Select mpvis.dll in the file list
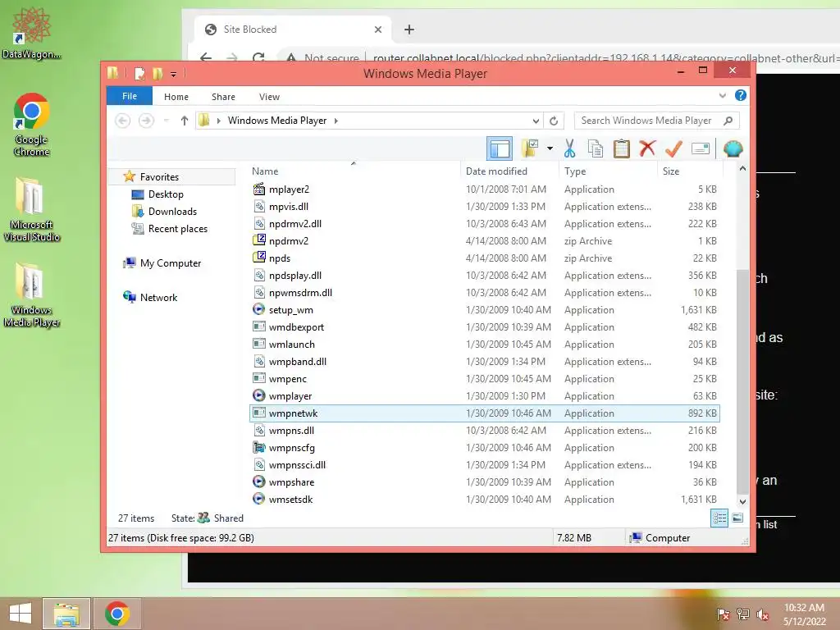The height and width of the screenshot is (630, 840). (x=485, y=206)
